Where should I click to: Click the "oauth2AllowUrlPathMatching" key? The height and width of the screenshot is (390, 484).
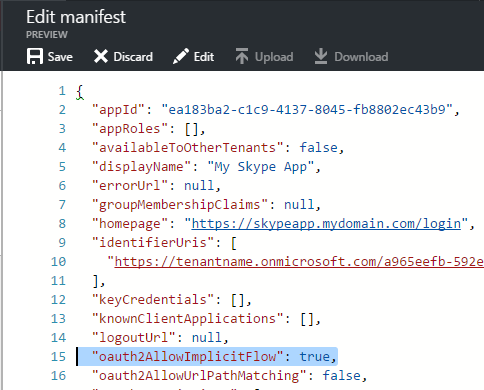point(199,376)
